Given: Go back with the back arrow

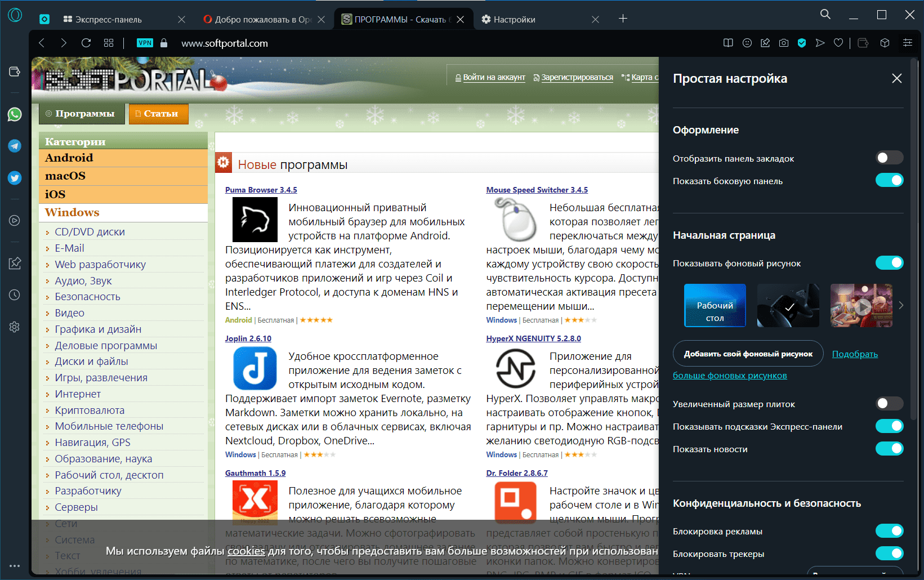Looking at the screenshot, I should coord(42,43).
